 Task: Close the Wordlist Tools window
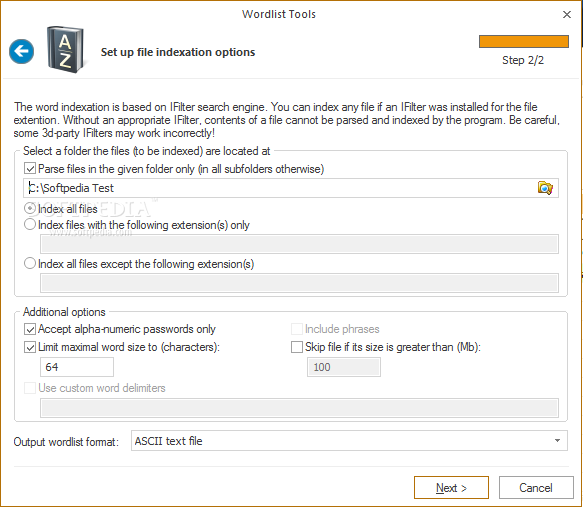coord(567,15)
